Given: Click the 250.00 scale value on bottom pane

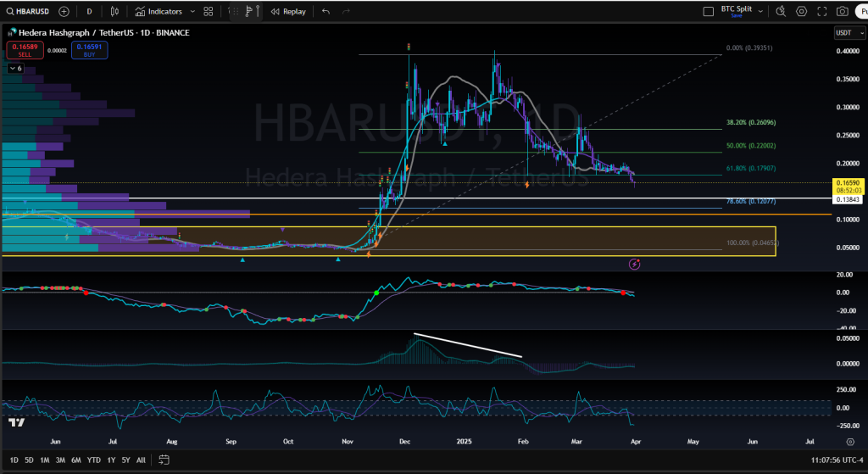Looking at the screenshot, I should [x=849, y=390].
